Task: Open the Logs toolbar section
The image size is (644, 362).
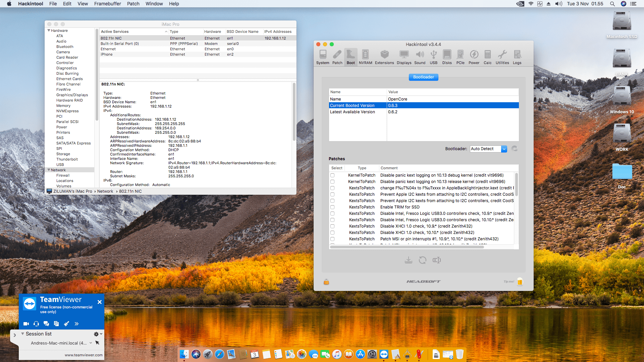Action: pos(517,57)
